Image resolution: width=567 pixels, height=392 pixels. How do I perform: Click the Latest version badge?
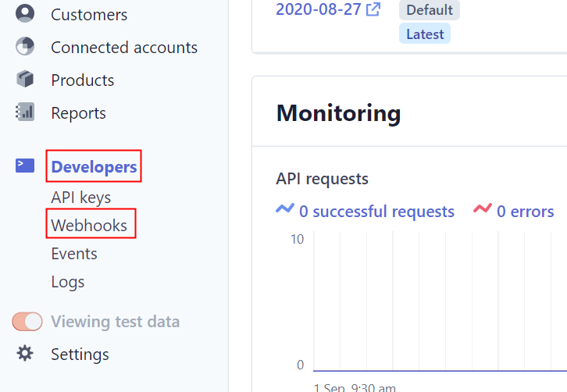(425, 34)
